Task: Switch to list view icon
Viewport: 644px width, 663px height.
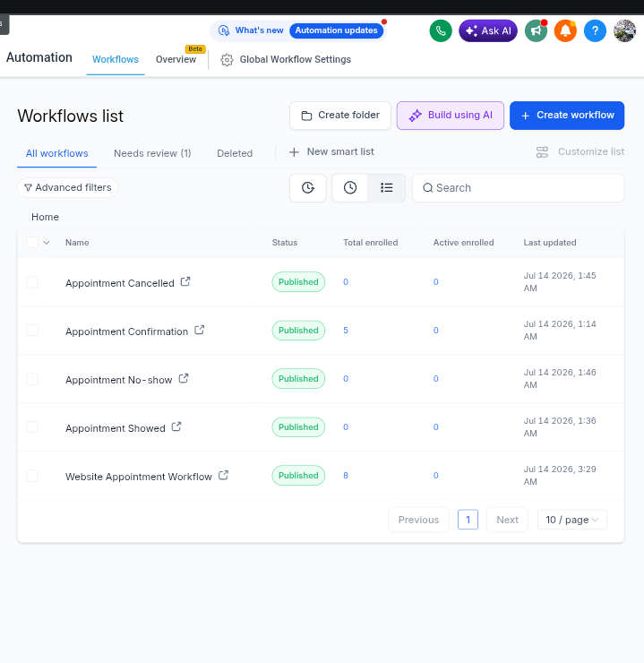Action: [387, 188]
